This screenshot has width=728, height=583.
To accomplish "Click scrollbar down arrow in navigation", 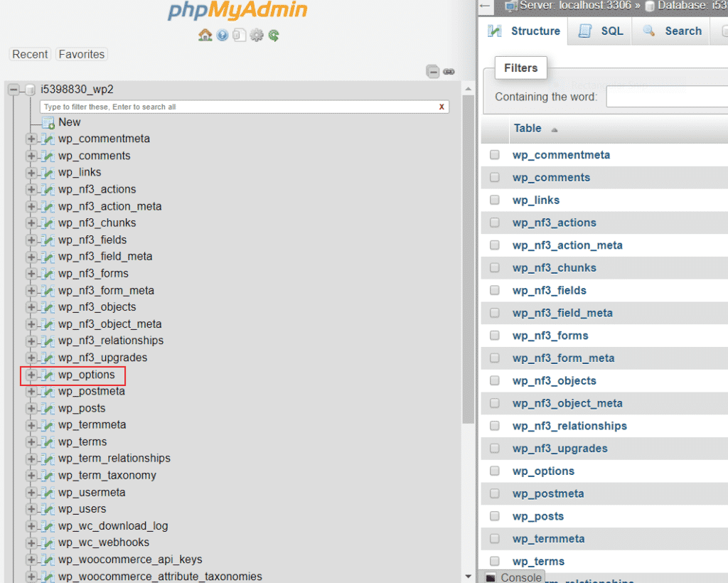I will pos(468,577).
